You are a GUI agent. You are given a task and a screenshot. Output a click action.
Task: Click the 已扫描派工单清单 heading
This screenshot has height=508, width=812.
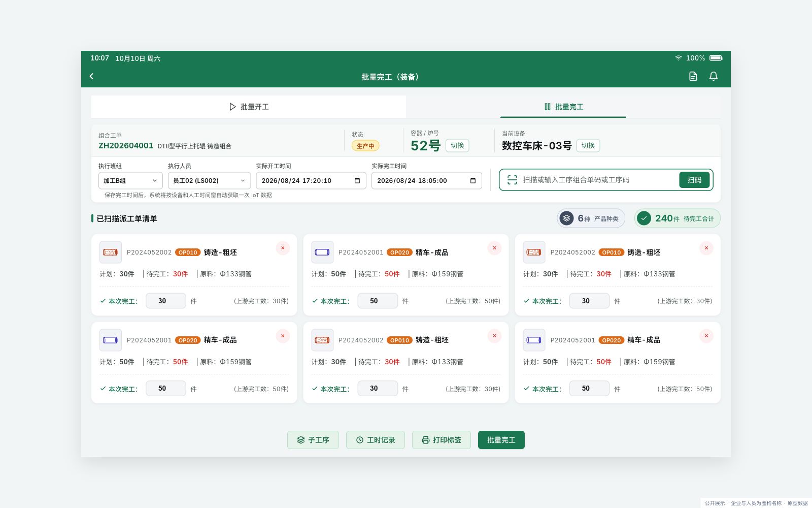coord(127,218)
